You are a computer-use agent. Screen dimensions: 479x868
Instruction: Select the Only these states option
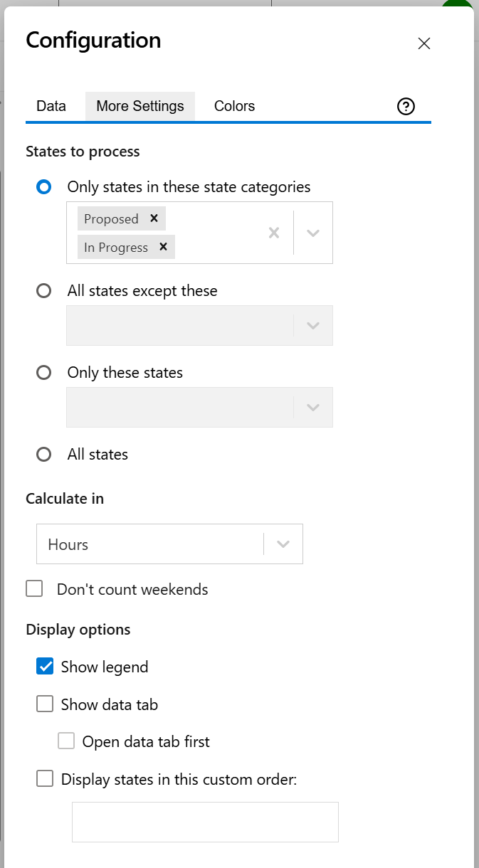pyautogui.click(x=43, y=372)
